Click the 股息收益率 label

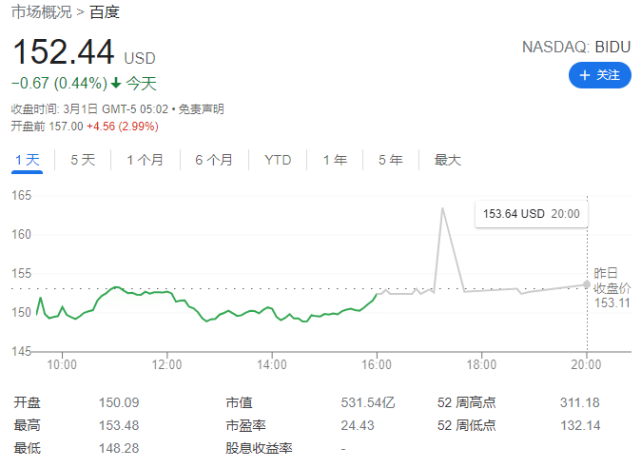click(259, 449)
